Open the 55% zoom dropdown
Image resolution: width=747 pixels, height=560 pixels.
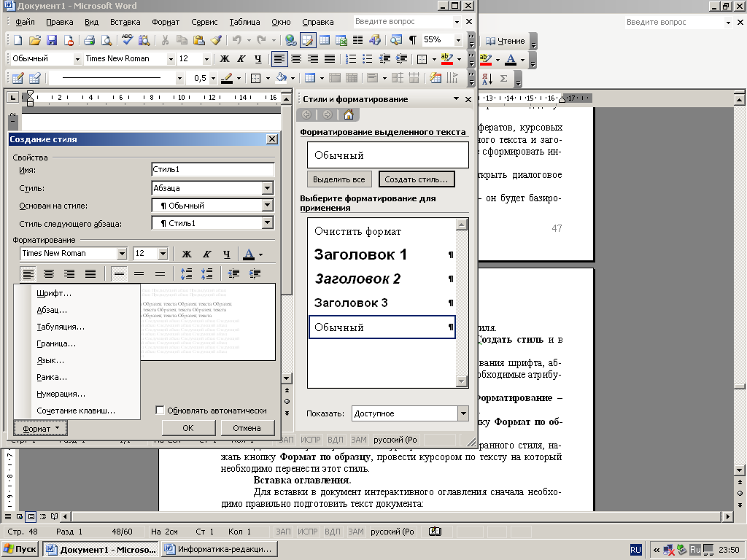click(458, 41)
